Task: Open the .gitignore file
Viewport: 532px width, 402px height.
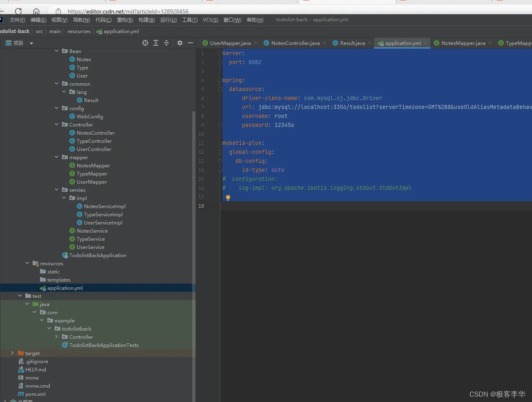Action: click(37, 362)
